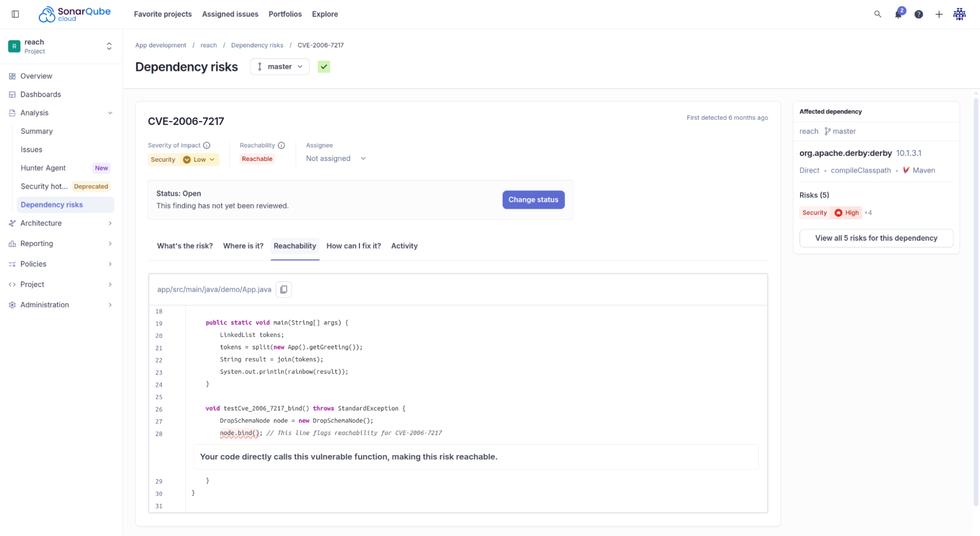The image size is (980, 536).
Task: Open the help question mark icon
Action: coord(919,14)
